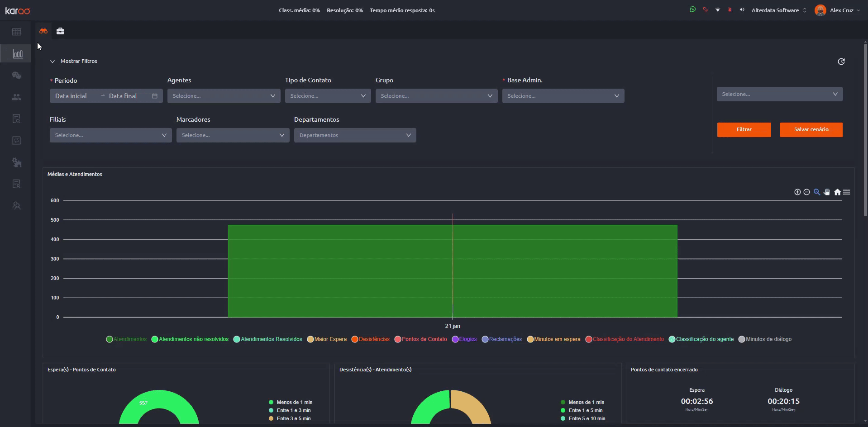The height and width of the screenshot is (427, 868).
Task: Click the refresh icon beside filters
Action: 841,62
